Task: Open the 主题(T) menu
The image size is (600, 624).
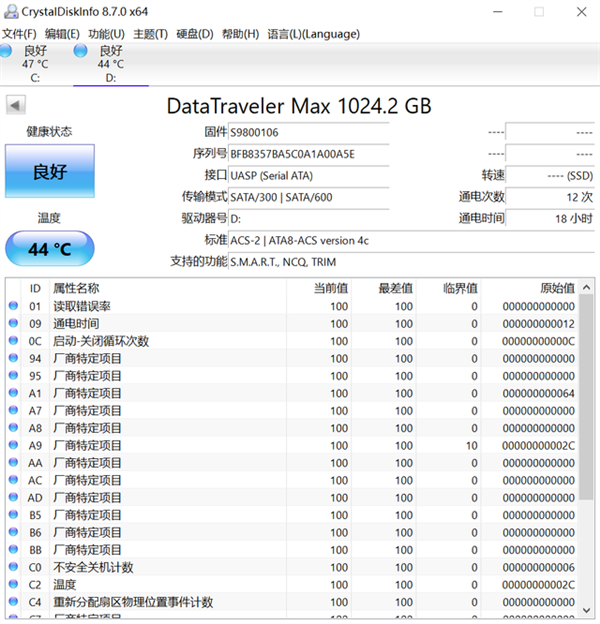Action: coord(150,34)
